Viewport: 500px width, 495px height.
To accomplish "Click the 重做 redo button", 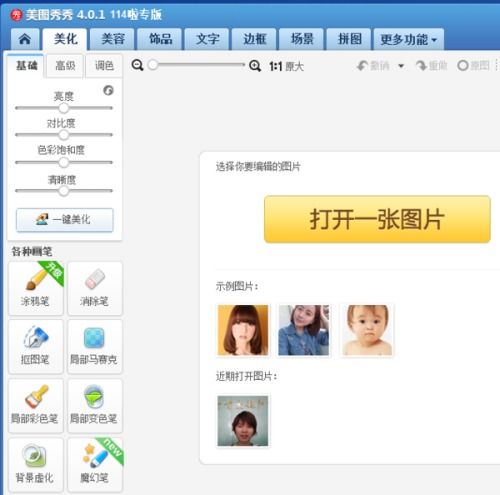I will point(431,66).
